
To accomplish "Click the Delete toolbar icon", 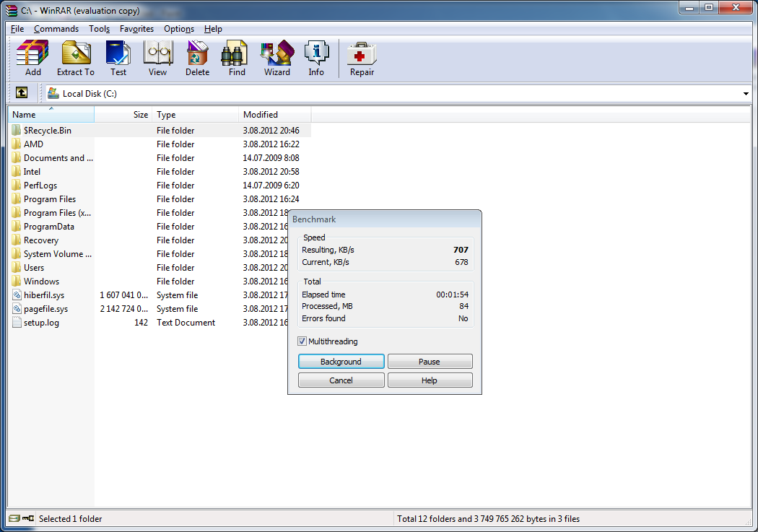I will pyautogui.click(x=197, y=53).
